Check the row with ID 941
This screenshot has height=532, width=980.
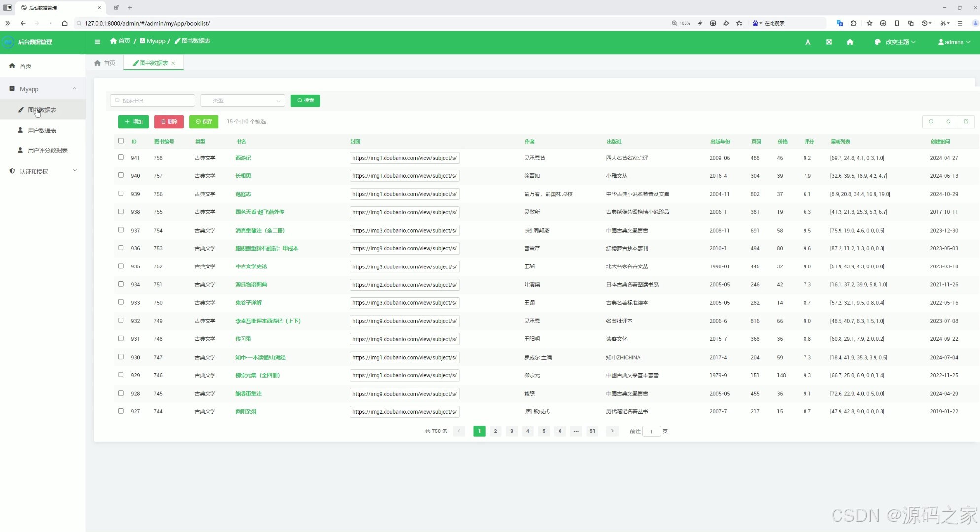pyautogui.click(x=121, y=157)
